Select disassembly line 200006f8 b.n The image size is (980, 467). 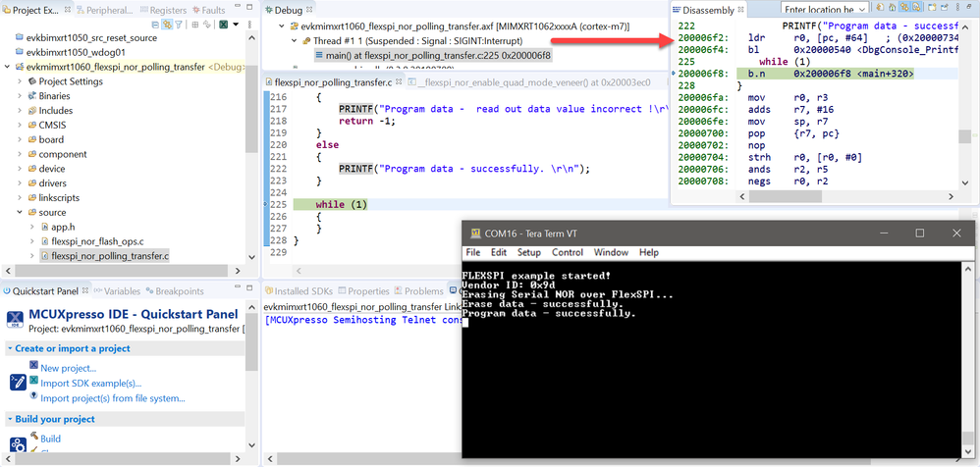816,74
